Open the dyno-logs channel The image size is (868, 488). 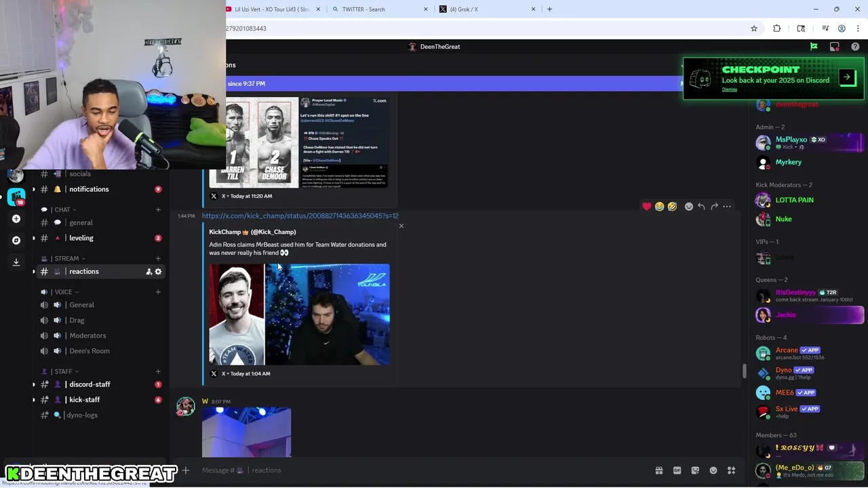click(82, 415)
